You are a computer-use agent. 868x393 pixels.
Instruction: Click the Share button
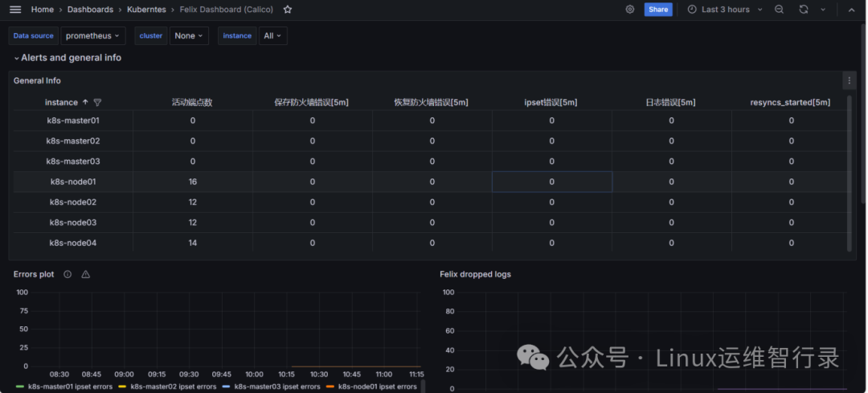point(658,10)
